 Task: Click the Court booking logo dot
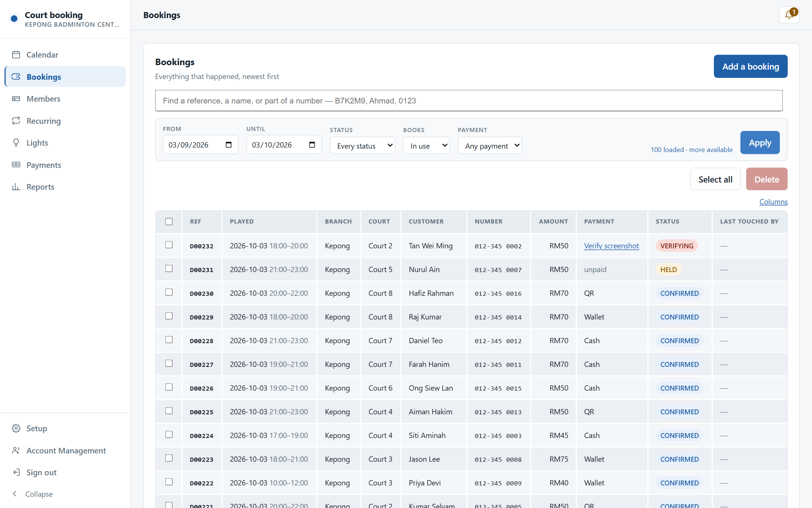(14, 18)
